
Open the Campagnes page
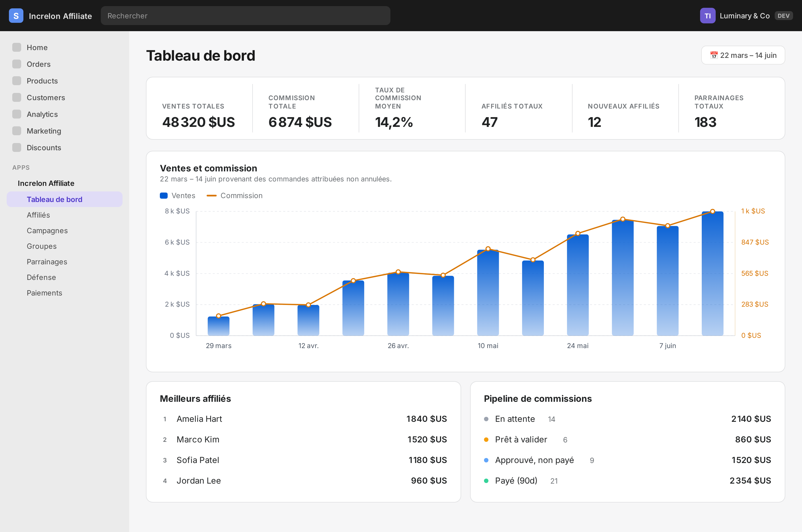tap(65, 230)
